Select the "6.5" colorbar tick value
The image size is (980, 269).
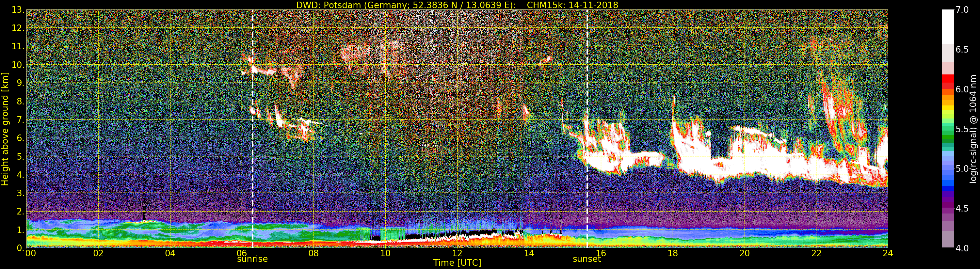point(962,50)
